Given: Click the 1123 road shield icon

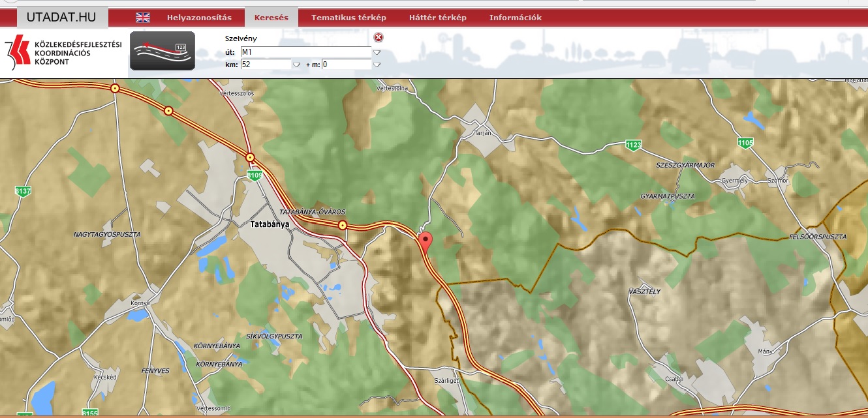Looking at the screenshot, I should coord(632,144).
